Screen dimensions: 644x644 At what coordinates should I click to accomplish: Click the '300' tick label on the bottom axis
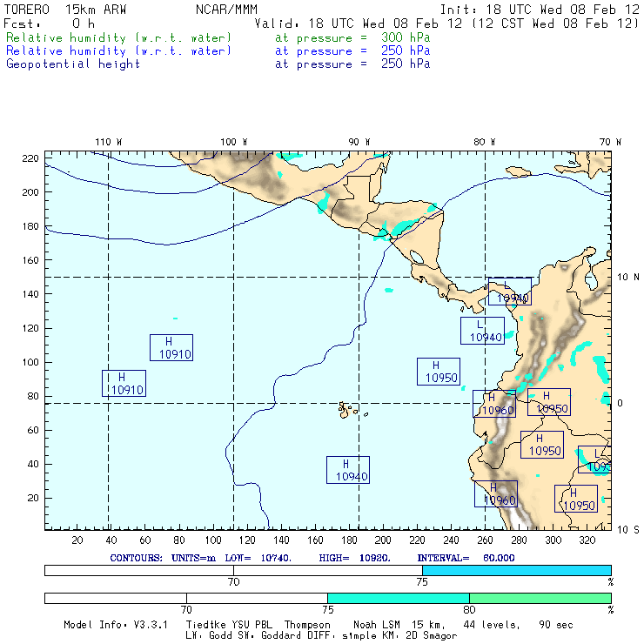553,540
